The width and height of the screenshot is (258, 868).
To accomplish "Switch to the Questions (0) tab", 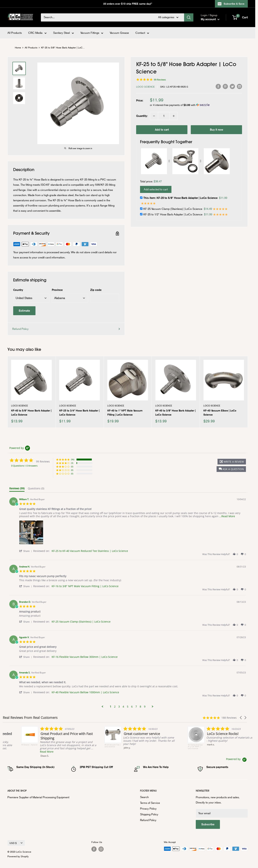I will click(36, 488).
